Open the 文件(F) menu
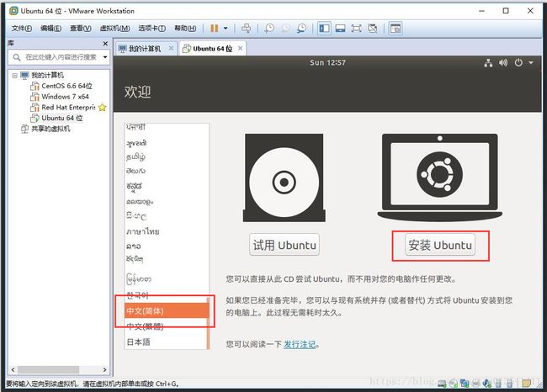547x392 pixels. pyautogui.click(x=22, y=29)
